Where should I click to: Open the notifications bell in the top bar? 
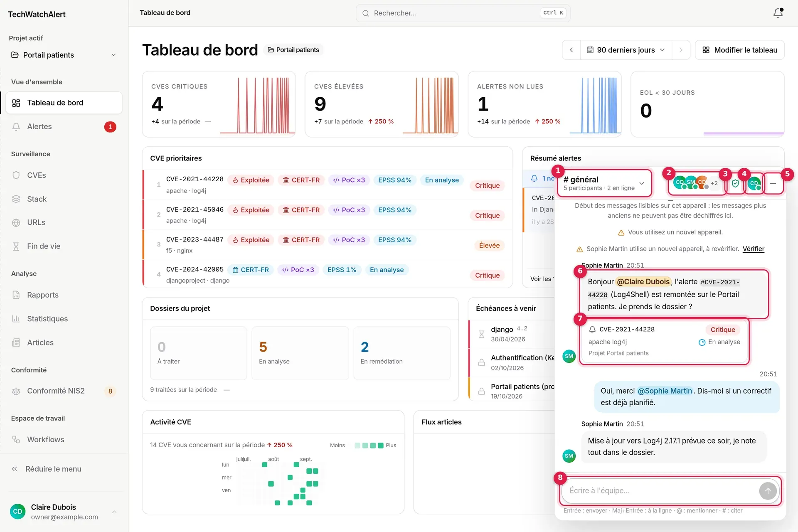point(778,13)
